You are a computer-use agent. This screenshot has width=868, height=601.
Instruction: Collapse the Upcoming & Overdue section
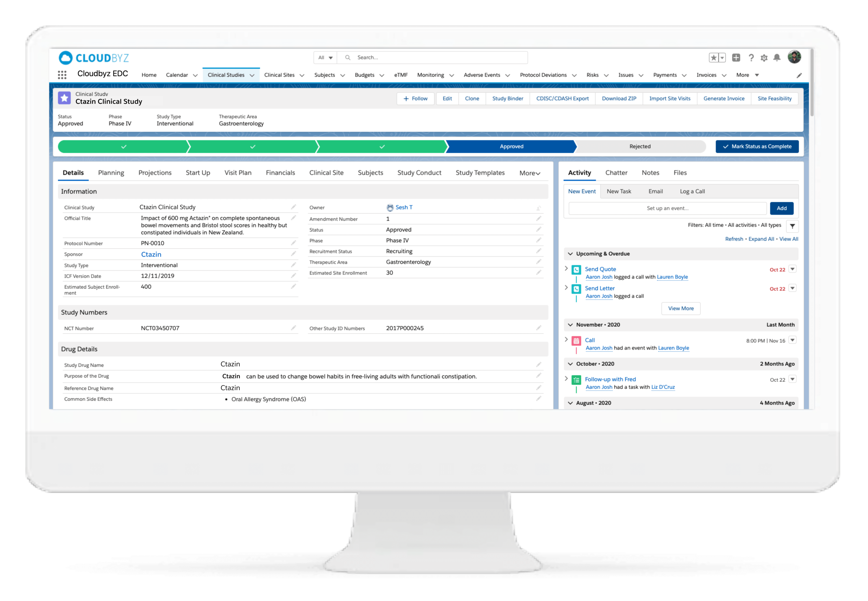571,254
